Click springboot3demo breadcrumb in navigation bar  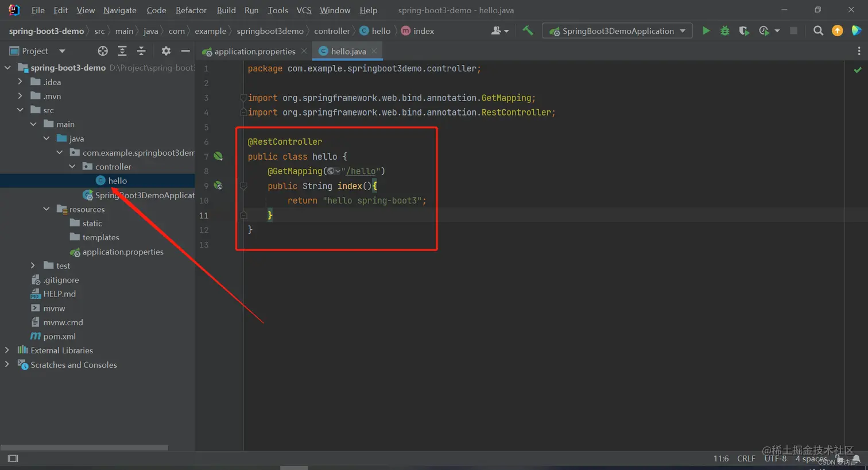pos(270,31)
